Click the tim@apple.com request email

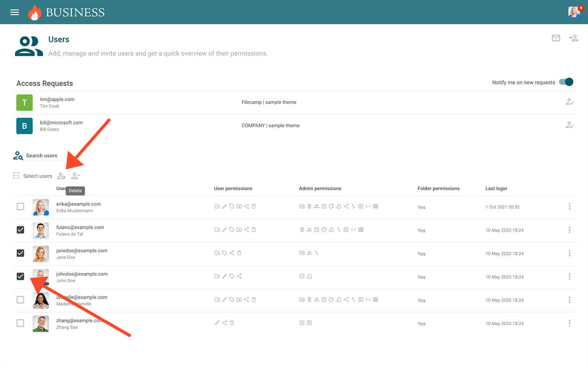pyautogui.click(x=57, y=99)
